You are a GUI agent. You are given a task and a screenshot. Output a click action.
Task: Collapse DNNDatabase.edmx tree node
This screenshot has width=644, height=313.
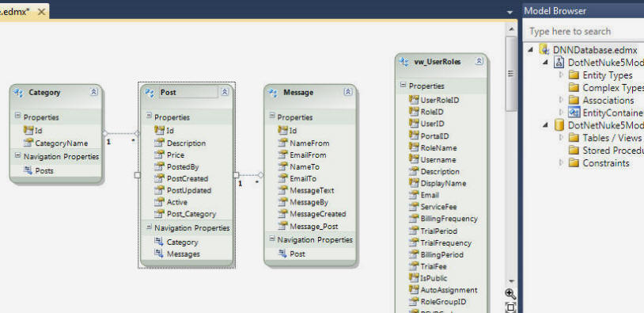click(x=531, y=49)
